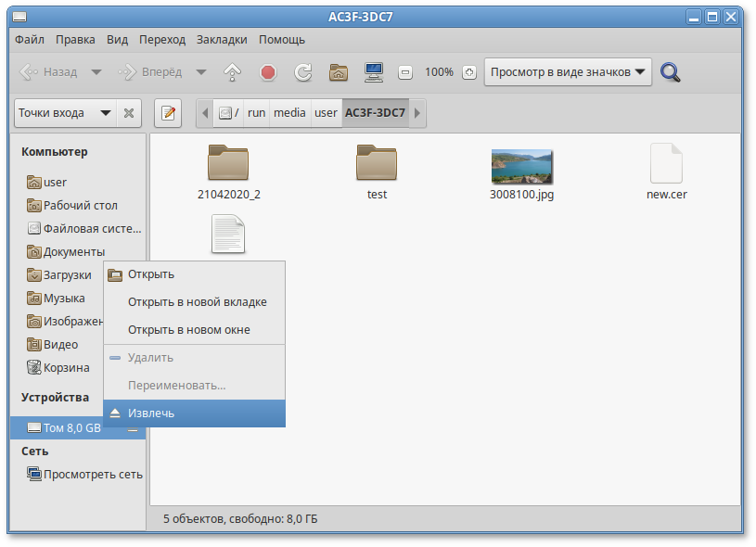Image resolution: width=756 pixels, height=547 pixels.
Task: Zoom in with the plus icon
Action: point(469,72)
